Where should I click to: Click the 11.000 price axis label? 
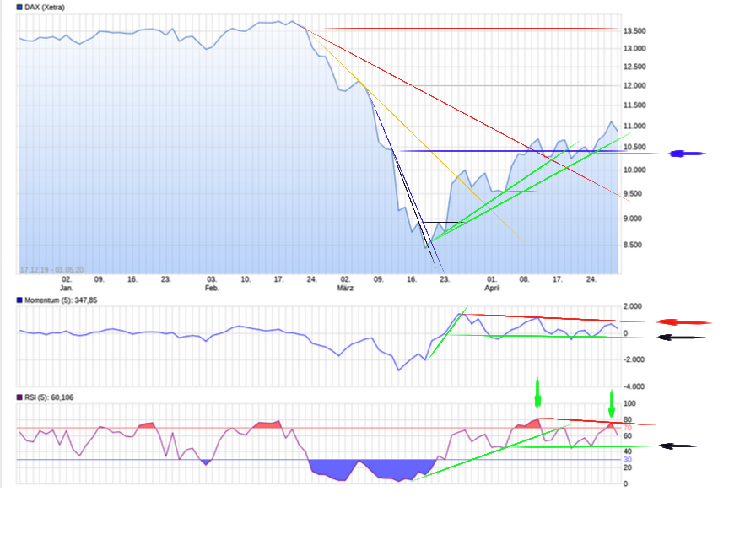click(634, 127)
